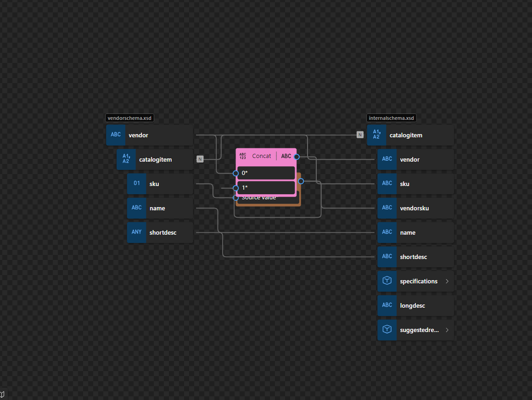
Task: Click the source catalogitem array type icon
Action: click(x=126, y=159)
